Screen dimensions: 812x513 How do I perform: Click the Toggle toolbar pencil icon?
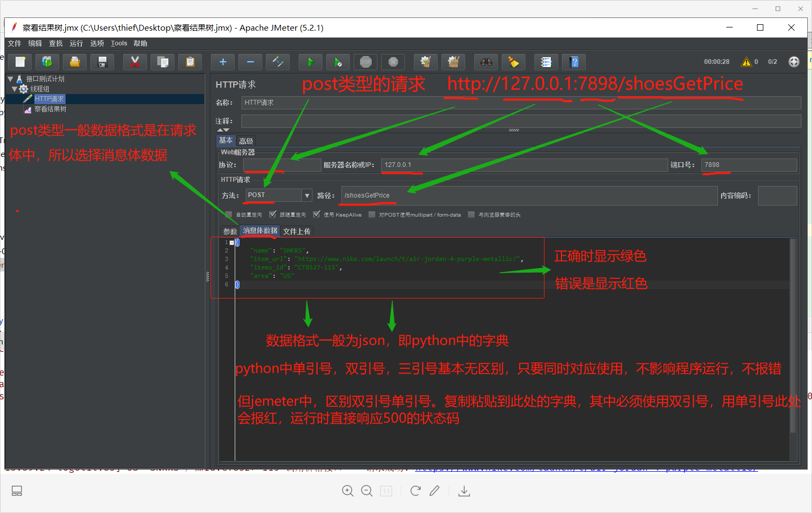click(x=278, y=62)
